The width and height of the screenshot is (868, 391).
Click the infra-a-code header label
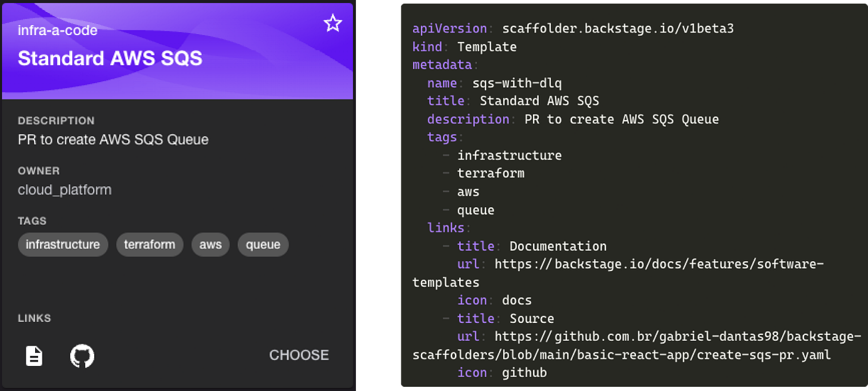[57, 30]
